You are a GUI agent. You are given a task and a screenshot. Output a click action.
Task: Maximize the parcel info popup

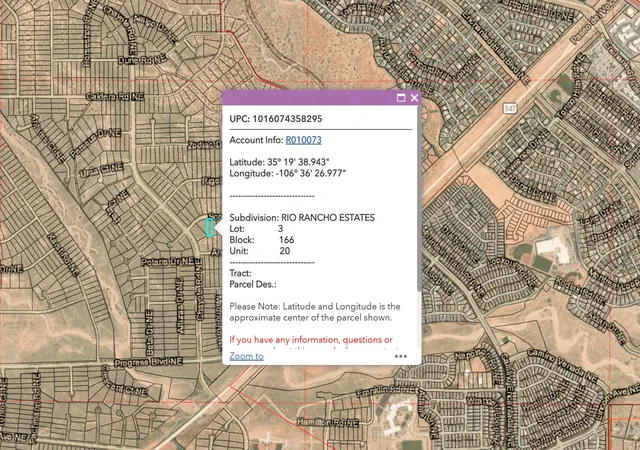tap(401, 98)
